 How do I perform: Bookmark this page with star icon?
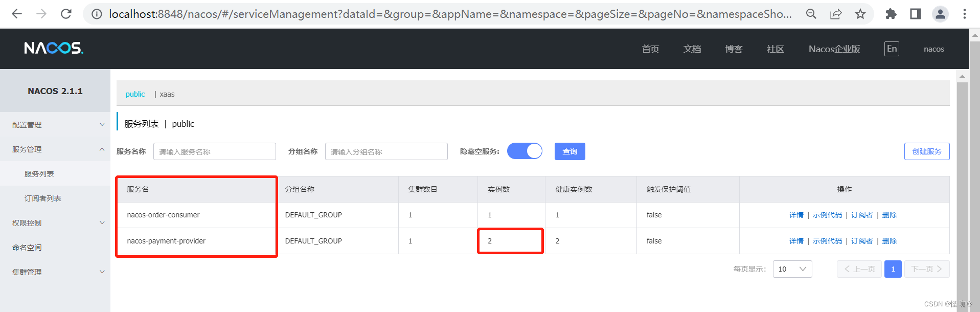[860, 14]
